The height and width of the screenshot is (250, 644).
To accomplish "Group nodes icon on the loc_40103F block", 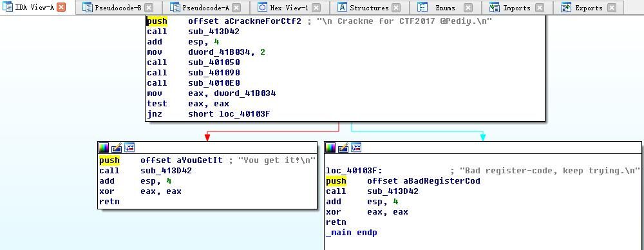I will (x=357, y=147).
